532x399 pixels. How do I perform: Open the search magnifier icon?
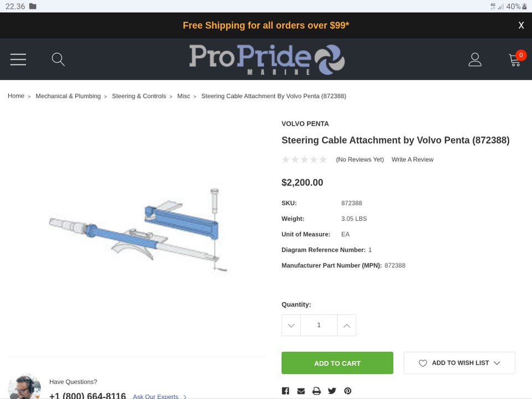tap(58, 59)
